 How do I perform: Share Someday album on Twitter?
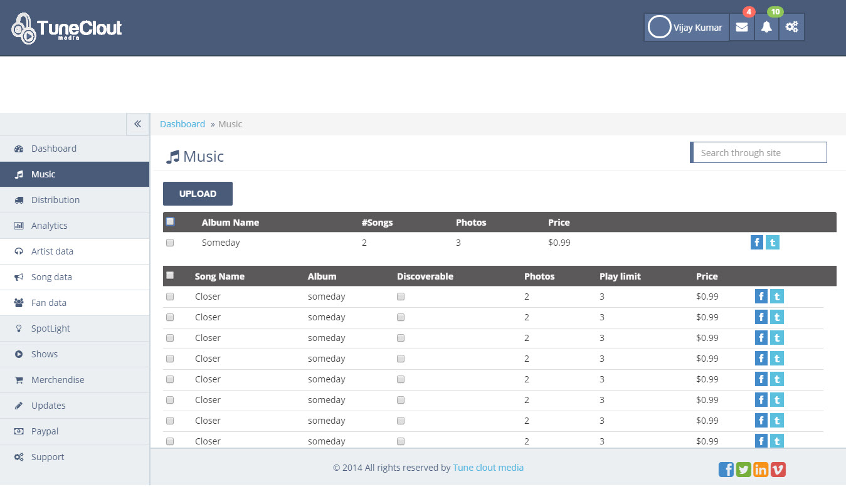(x=773, y=243)
